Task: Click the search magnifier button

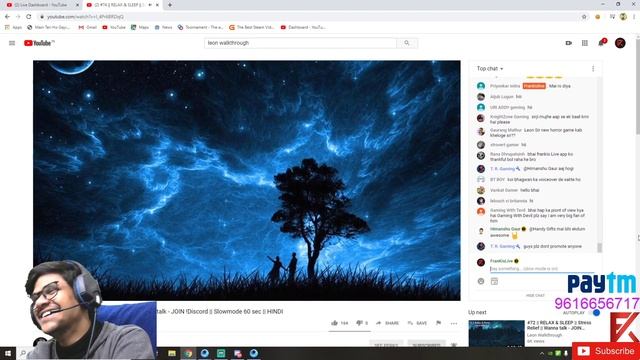Action: [407, 43]
